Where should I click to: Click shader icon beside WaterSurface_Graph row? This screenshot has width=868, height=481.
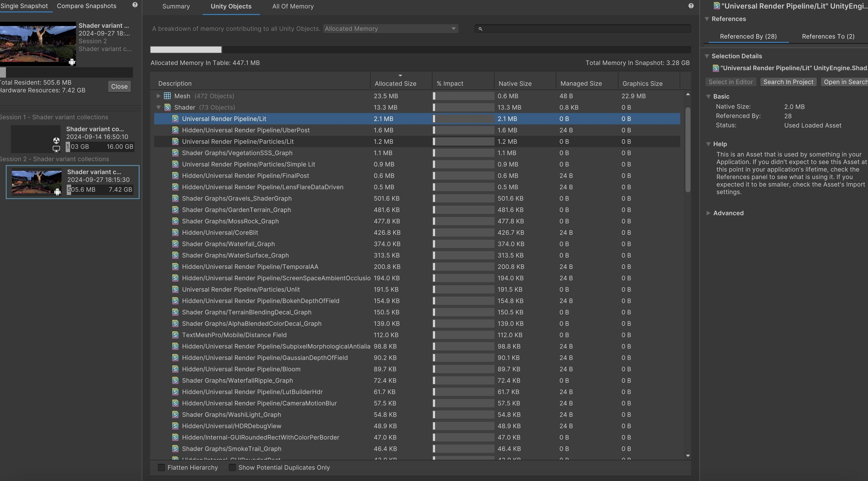pyautogui.click(x=175, y=255)
